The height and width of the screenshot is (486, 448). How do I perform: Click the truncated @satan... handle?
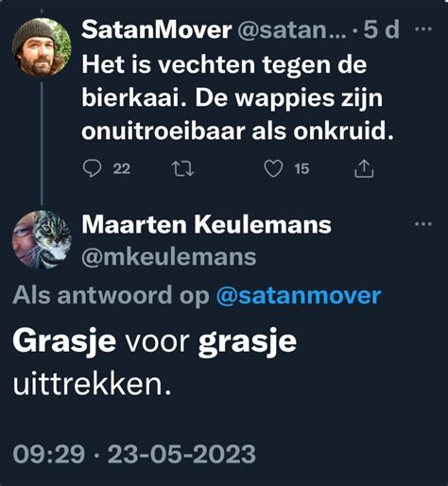point(291,30)
